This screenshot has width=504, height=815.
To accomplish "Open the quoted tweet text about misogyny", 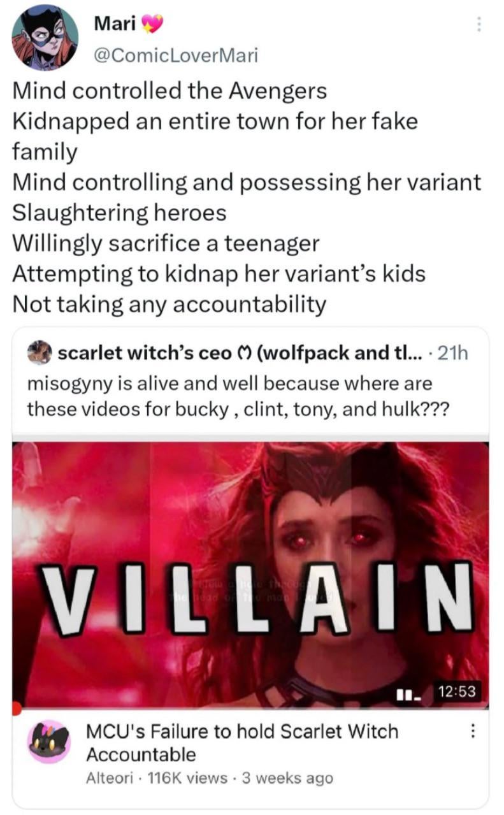I will pyautogui.click(x=238, y=395).
